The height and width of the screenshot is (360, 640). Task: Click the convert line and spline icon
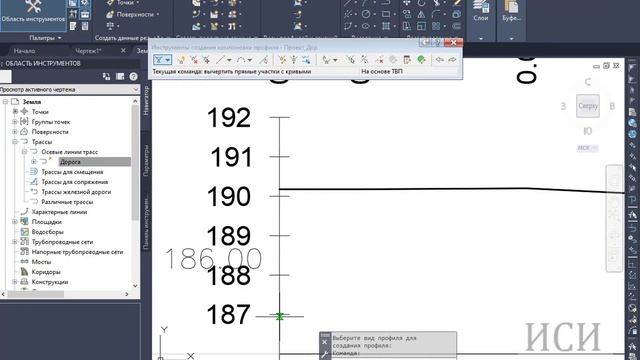pos(264,60)
